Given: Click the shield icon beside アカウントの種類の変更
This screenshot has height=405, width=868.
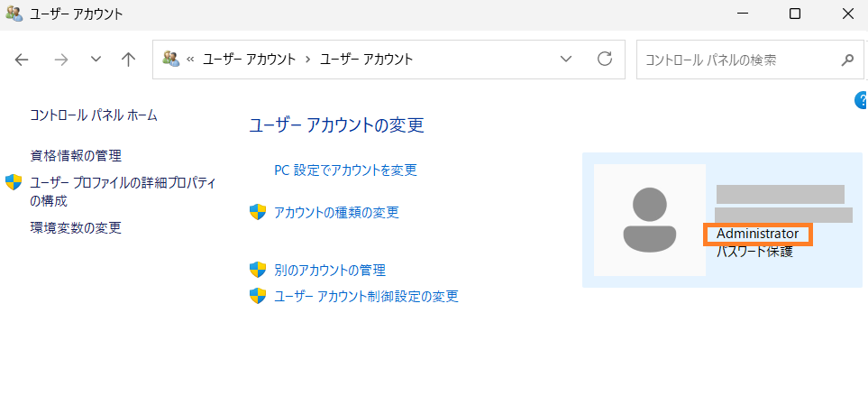Looking at the screenshot, I should point(258,212).
